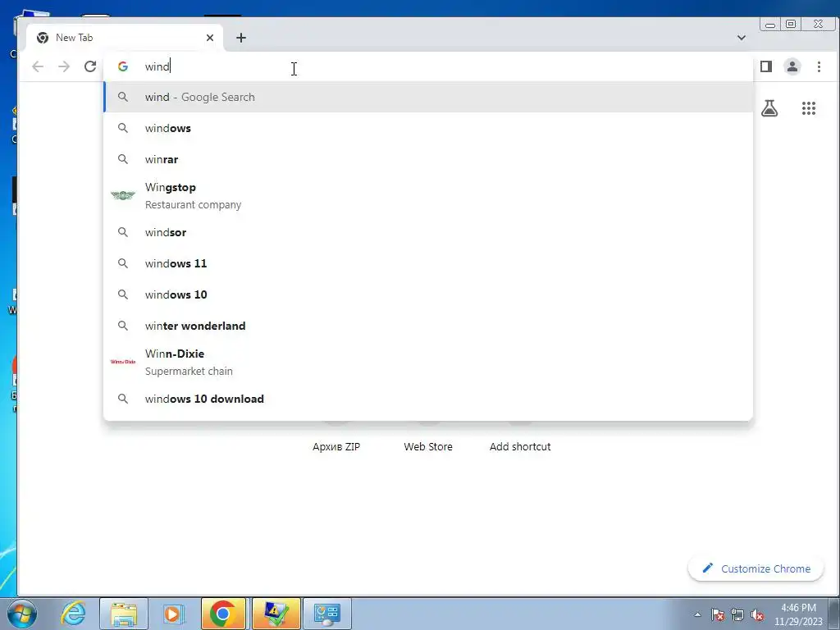Click search icon beside 'windsor'
Image resolution: width=840 pixels, height=630 pixels.
tap(123, 232)
